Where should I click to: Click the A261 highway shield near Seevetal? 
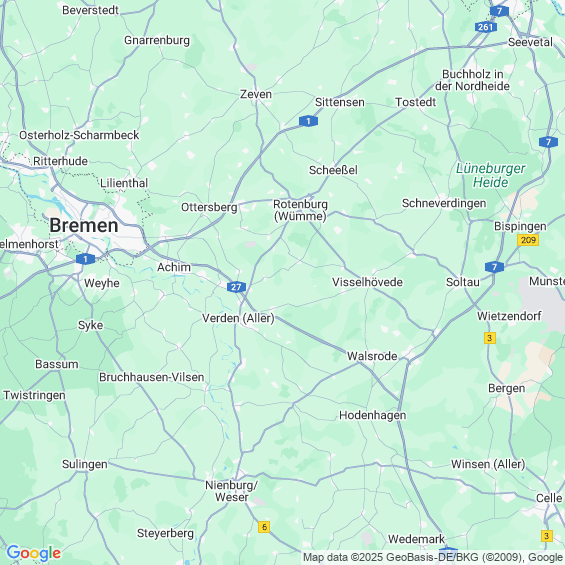coord(486,27)
